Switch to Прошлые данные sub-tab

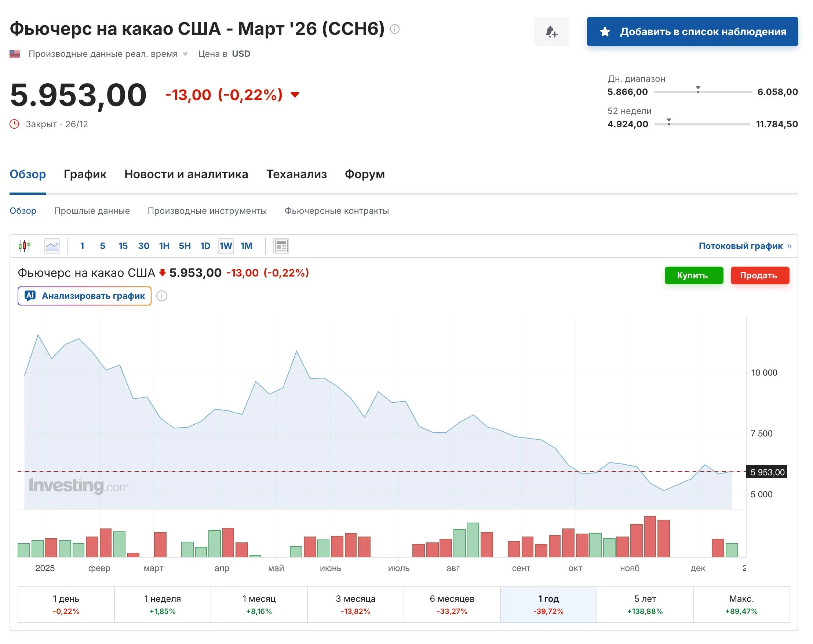click(x=92, y=211)
